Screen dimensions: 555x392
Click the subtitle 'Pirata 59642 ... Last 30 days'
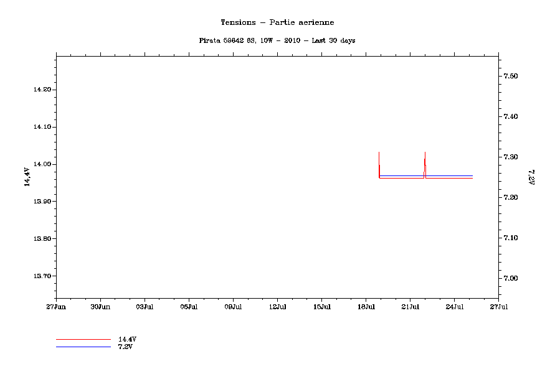277,40
